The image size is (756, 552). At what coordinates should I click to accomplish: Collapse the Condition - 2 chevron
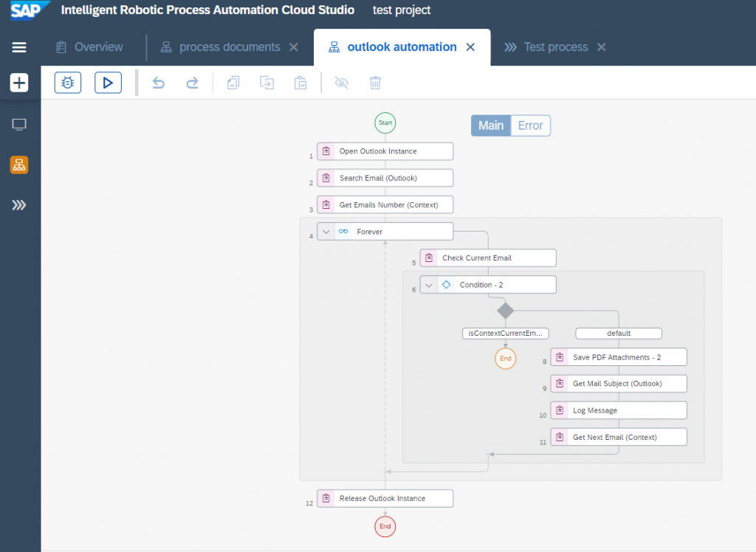tap(429, 285)
